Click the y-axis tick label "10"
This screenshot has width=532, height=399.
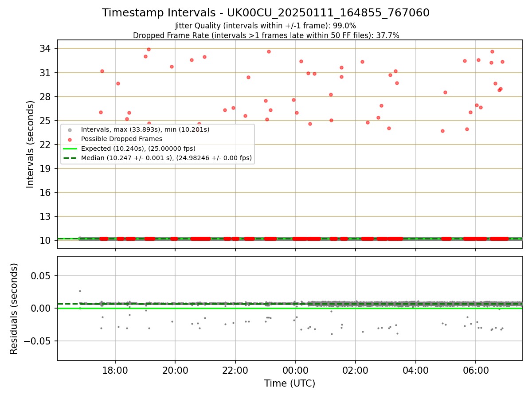46,241
